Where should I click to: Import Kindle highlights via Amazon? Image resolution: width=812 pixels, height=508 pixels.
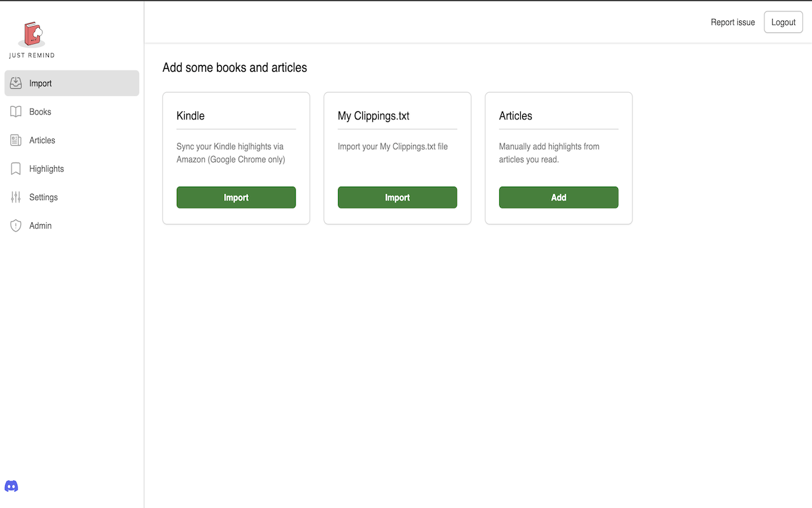236,197
